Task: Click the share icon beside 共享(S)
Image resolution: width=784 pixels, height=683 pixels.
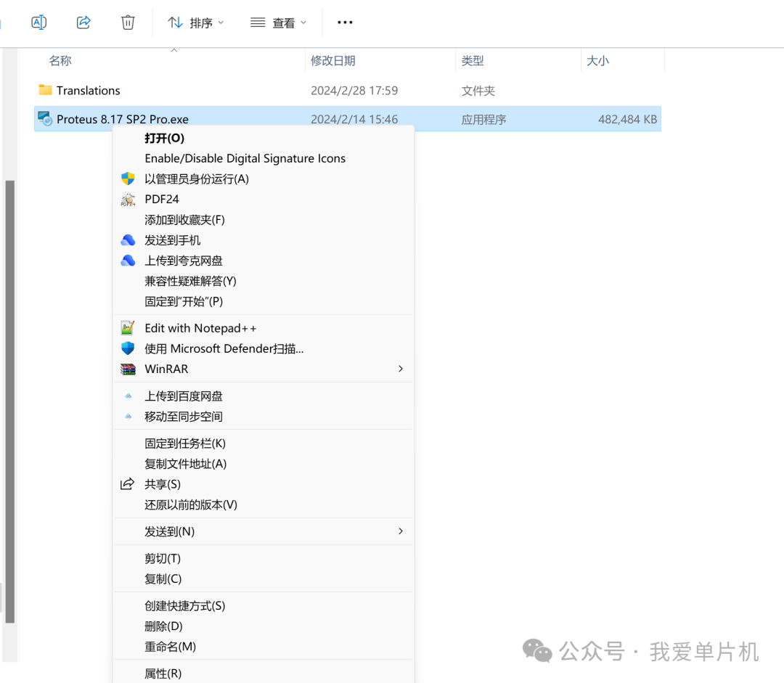Action: click(128, 484)
